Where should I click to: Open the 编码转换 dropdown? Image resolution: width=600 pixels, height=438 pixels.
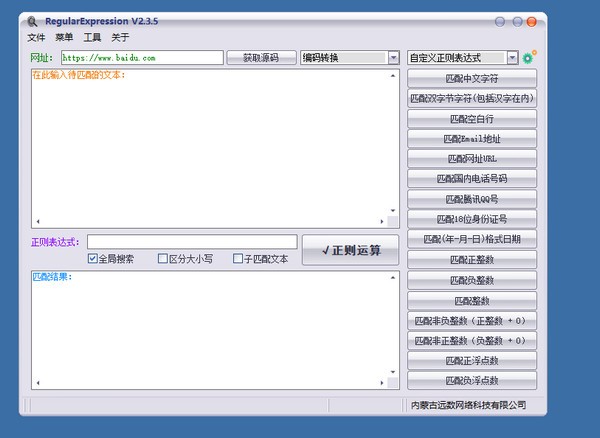(x=350, y=58)
